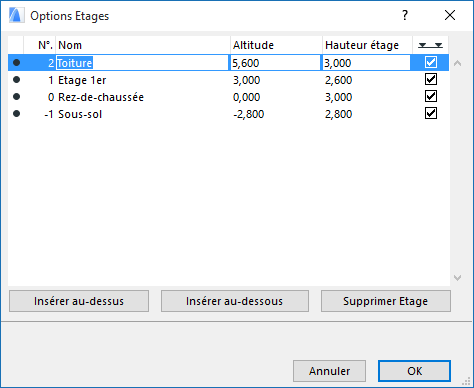Click the Nom column header

point(143,45)
